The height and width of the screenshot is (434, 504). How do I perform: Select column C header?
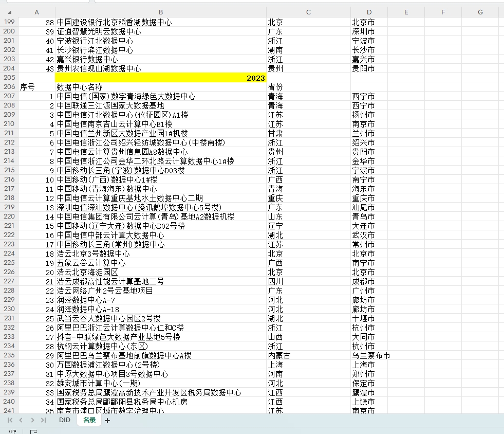(308, 12)
